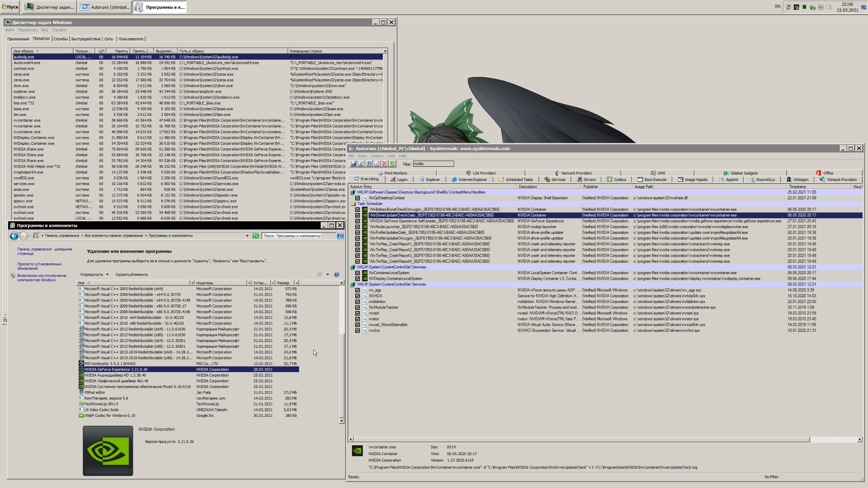Click the green Jump to Entry icon

click(x=392, y=164)
